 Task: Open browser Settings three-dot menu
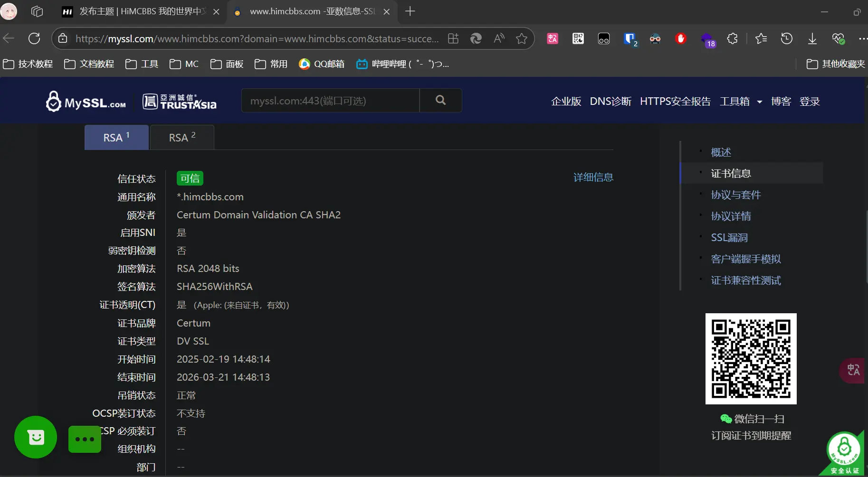click(x=864, y=38)
